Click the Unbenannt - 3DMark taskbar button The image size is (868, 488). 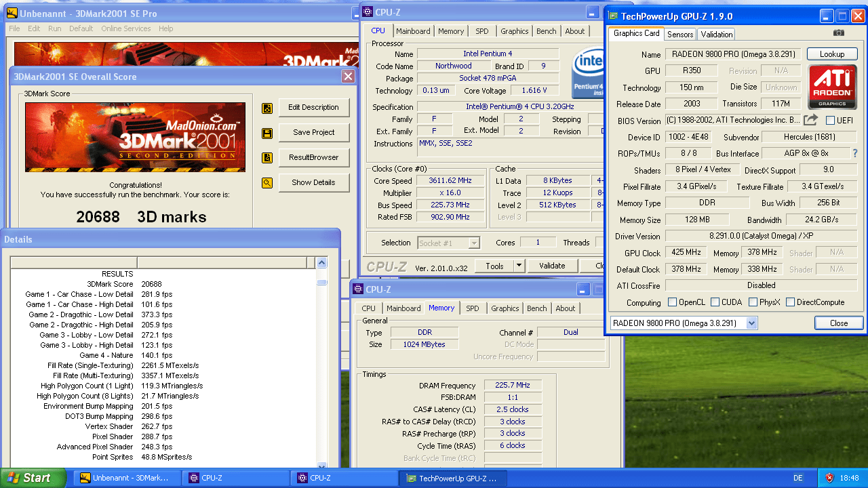coord(127,478)
